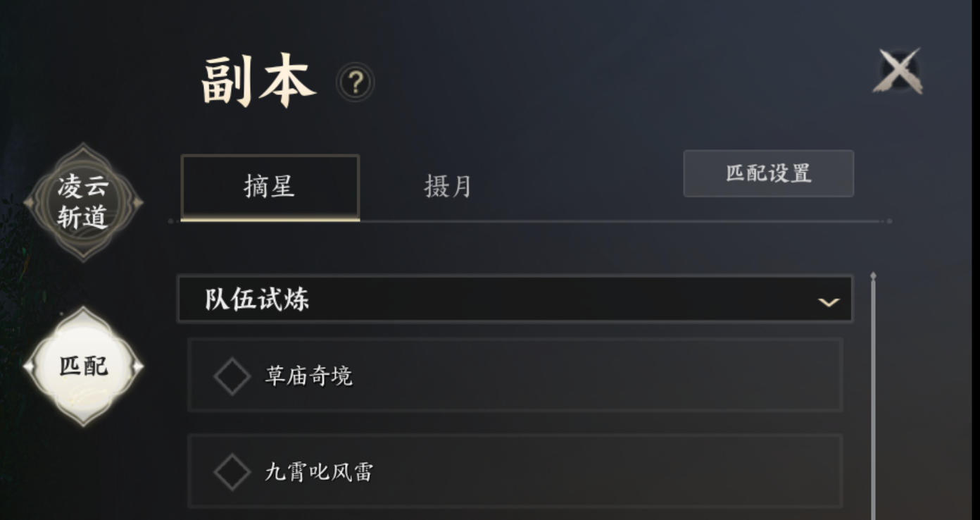Open the 匹配设置 button

coord(768,173)
